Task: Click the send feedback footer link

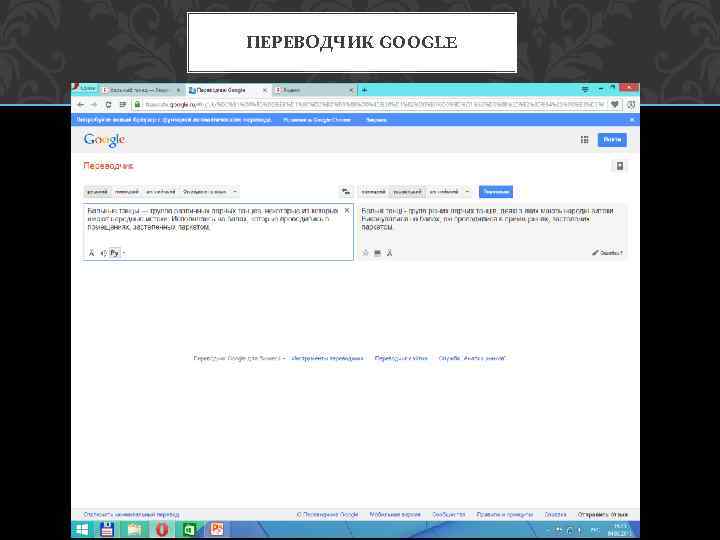Action: click(602, 515)
